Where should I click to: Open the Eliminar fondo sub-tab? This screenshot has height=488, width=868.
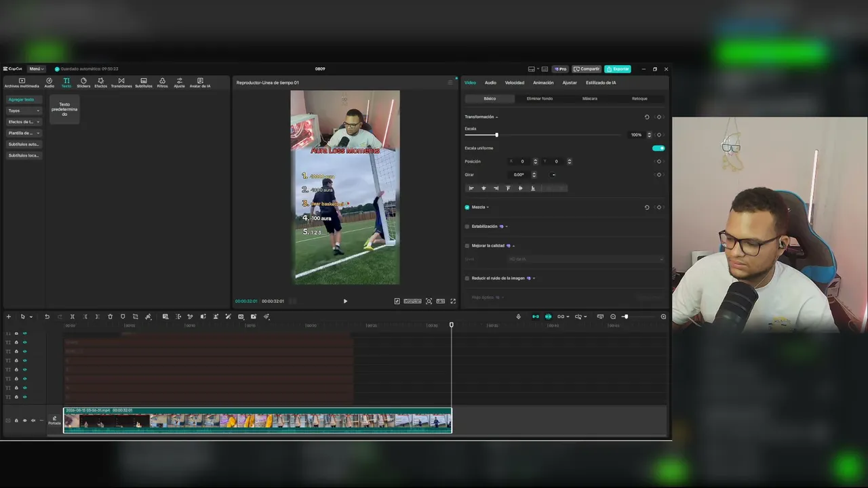[540, 98]
